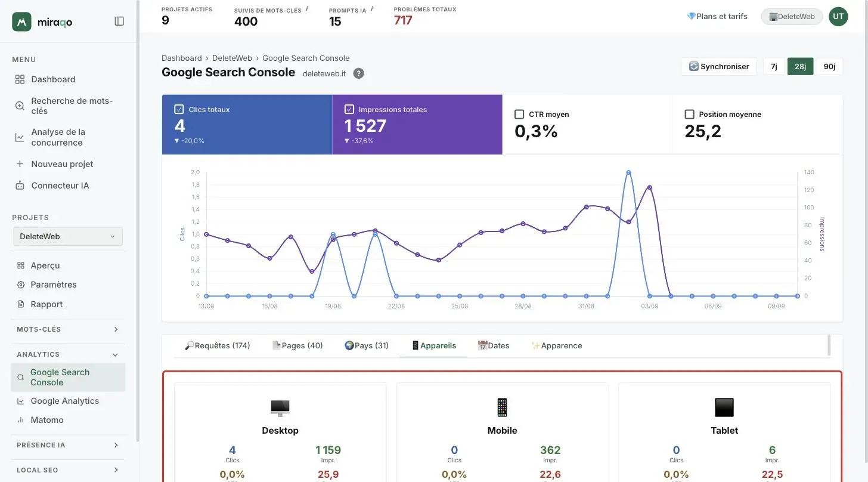Collapse the Analytics section
Viewport: 868px width, 482px height.
pyautogui.click(x=68, y=354)
